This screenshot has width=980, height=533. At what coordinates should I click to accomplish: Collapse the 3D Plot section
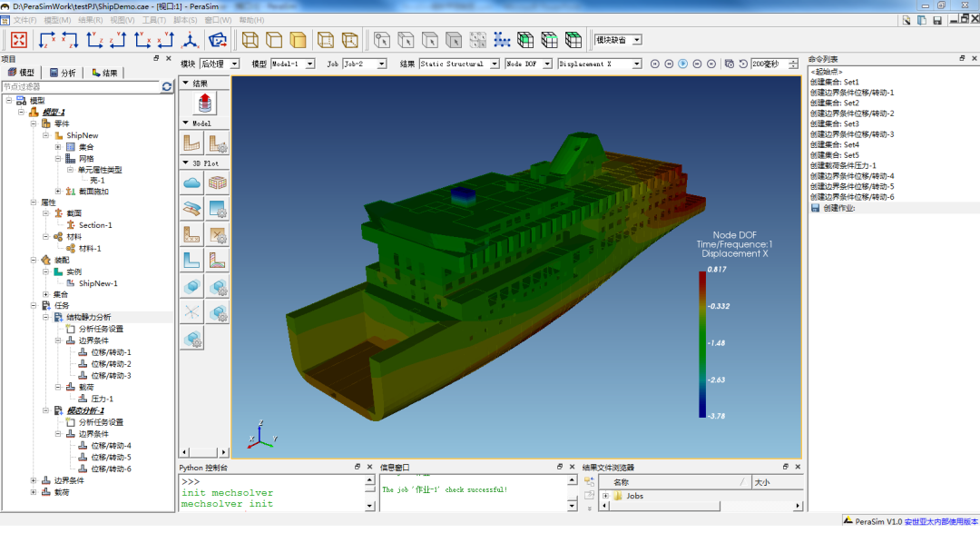[186, 163]
